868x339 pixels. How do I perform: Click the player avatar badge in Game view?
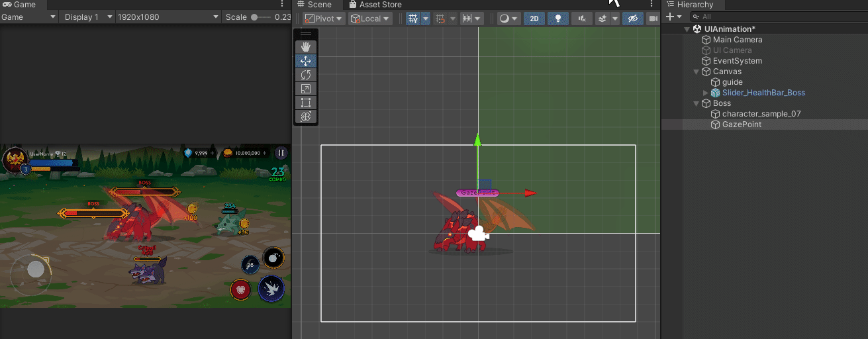click(14, 160)
